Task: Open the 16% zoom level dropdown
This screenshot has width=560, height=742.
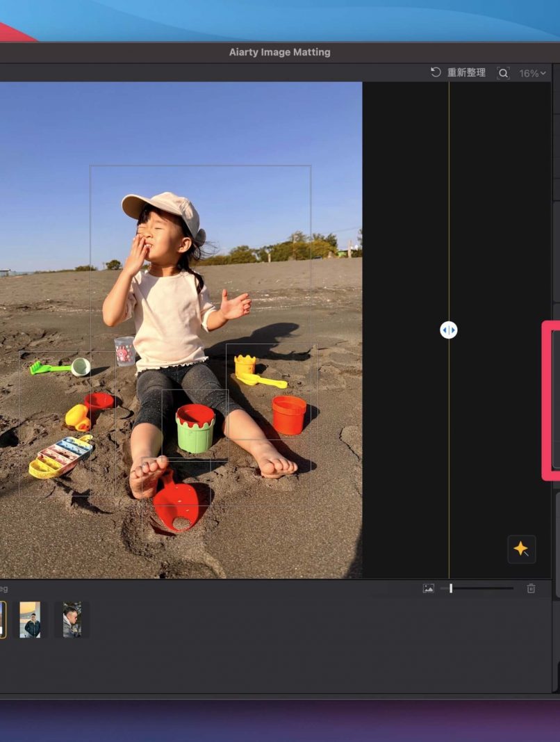Action: [532, 73]
